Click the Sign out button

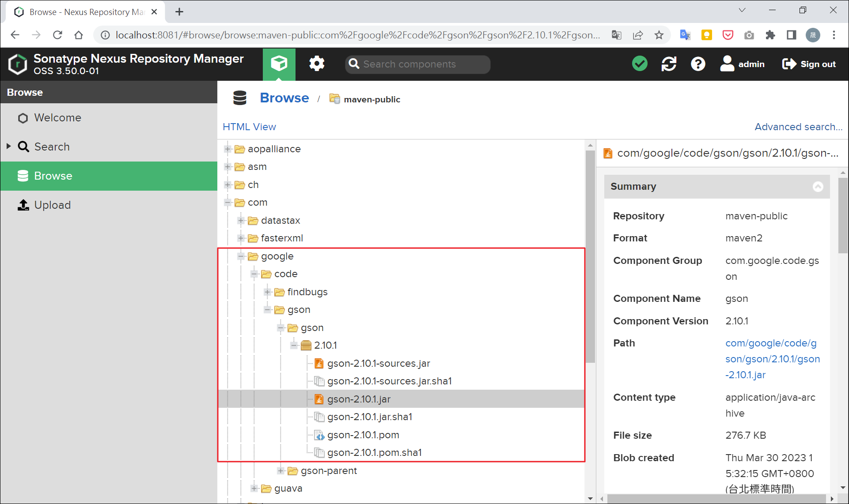pyautogui.click(x=809, y=64)
